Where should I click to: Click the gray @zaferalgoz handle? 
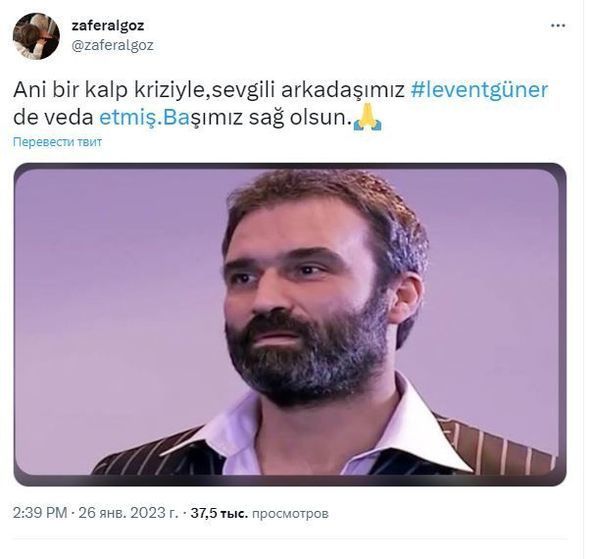tap(112, 45)
